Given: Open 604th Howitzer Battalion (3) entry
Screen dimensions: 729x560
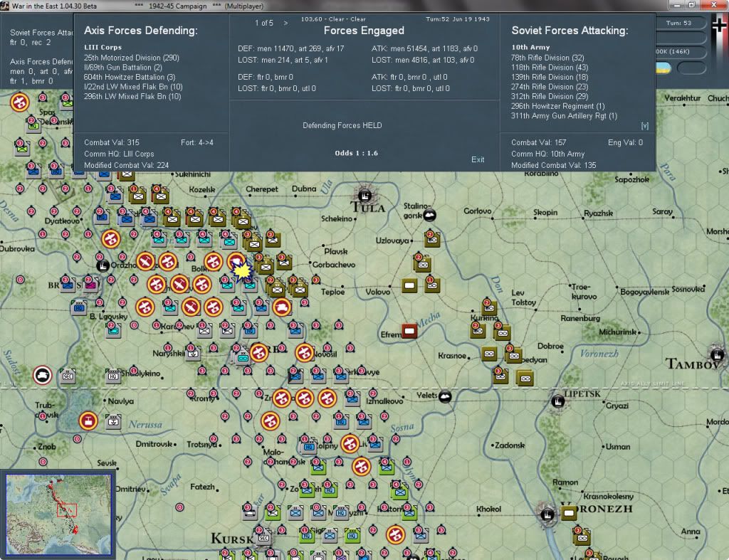Looking at the screenshot, I should [x=130, y=77].
